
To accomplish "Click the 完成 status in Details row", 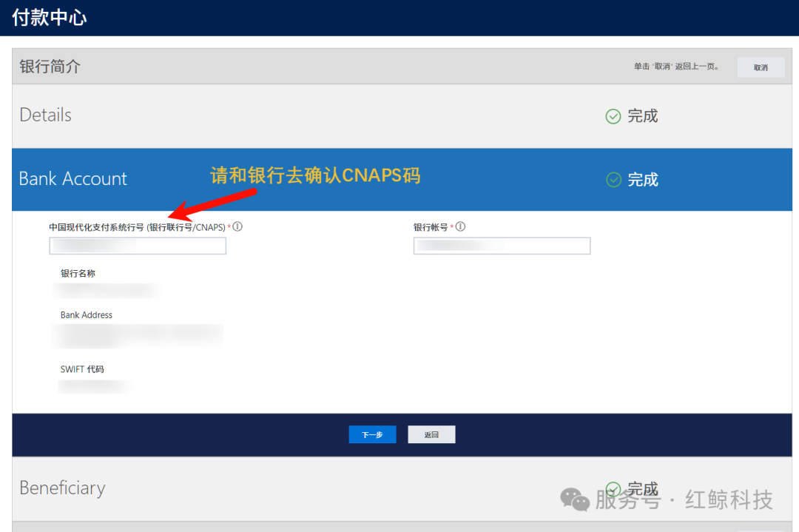I will coord(643,115).
